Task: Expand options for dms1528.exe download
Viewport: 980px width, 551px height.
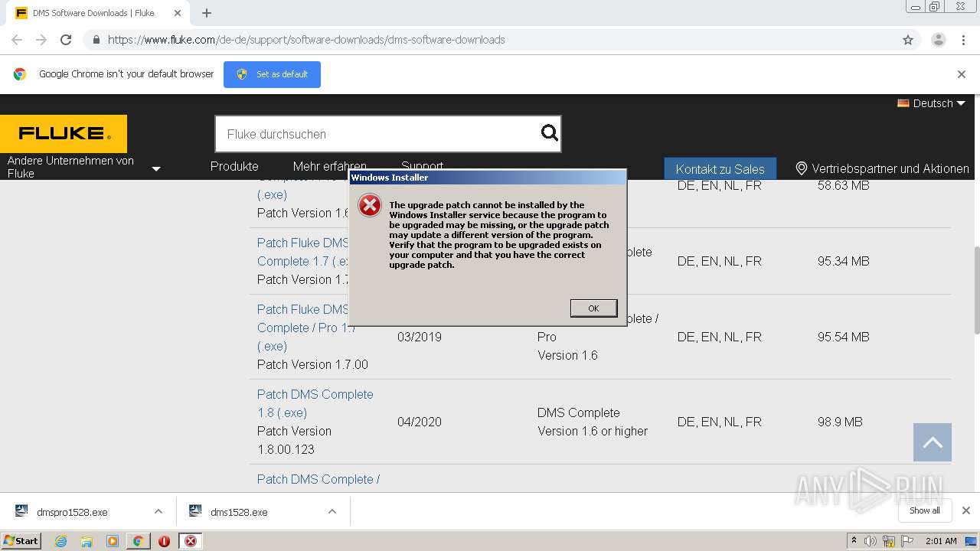Action: tap(332, 511)
